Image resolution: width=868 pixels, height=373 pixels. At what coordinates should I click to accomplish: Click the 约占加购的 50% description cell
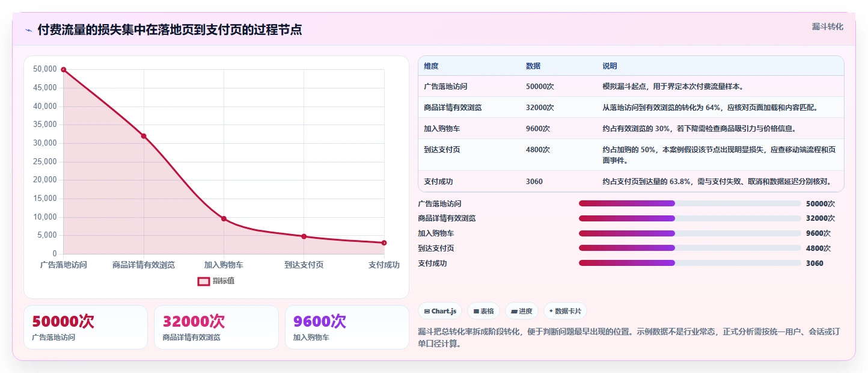click(x=719, y=155)
